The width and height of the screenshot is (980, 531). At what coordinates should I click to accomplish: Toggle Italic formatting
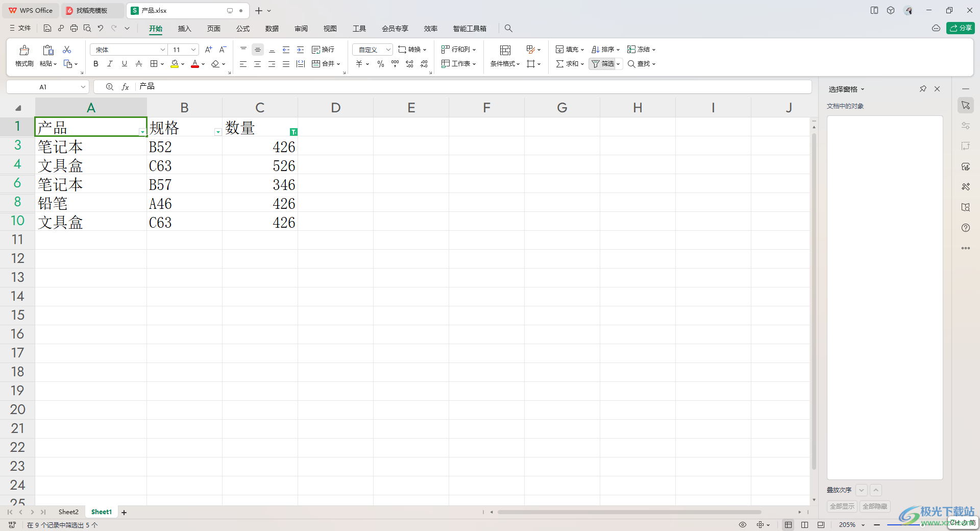pyautogui.click(x=110, y=64)
